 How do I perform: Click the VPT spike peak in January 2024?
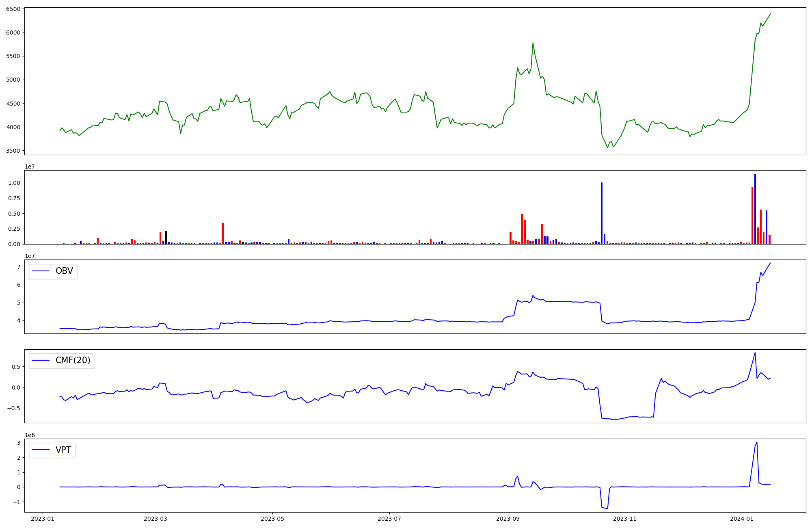click(x=757, y=442)
